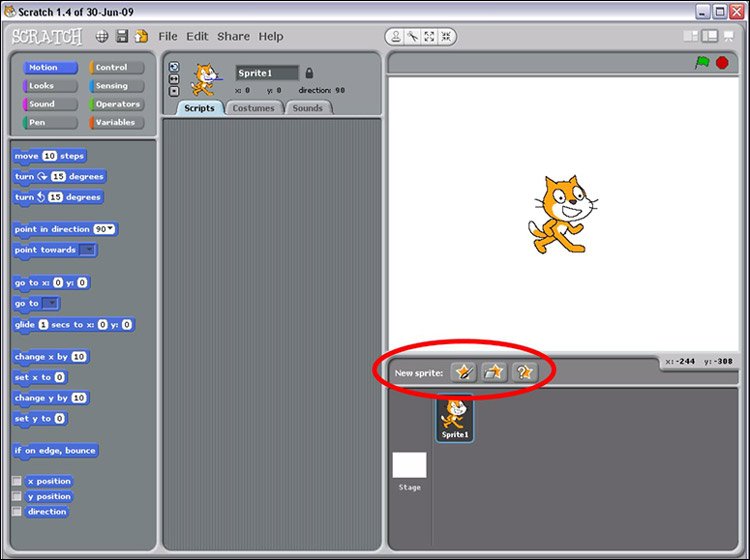The height and width of the screenshot is (560, 750).
Task: Select the Operators blocks category
Action: pos(117,104)
